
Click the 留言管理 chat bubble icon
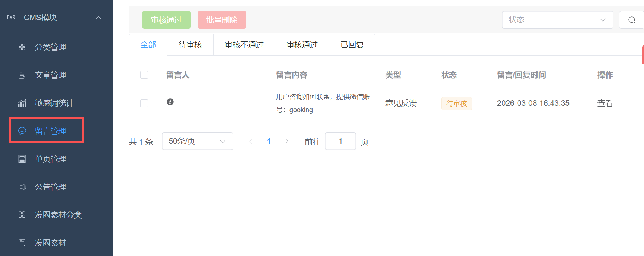coord(22,131)
